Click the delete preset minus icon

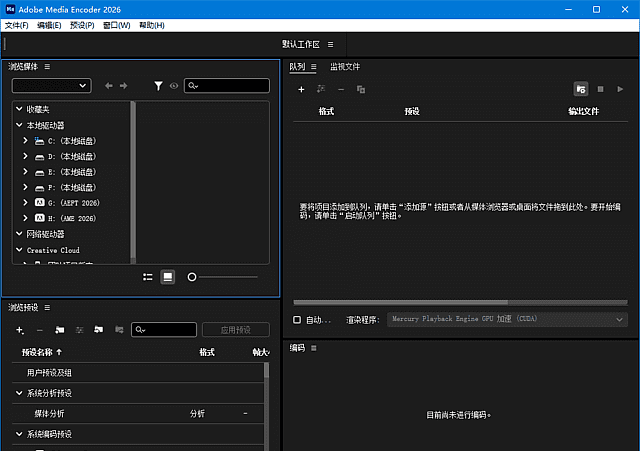(x=40, y=330)
